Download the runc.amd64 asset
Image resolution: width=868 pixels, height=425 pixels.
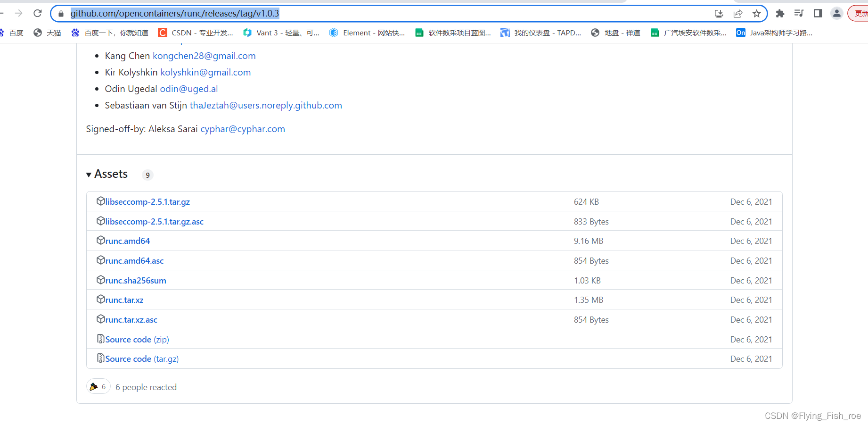[x=127, y=241]
